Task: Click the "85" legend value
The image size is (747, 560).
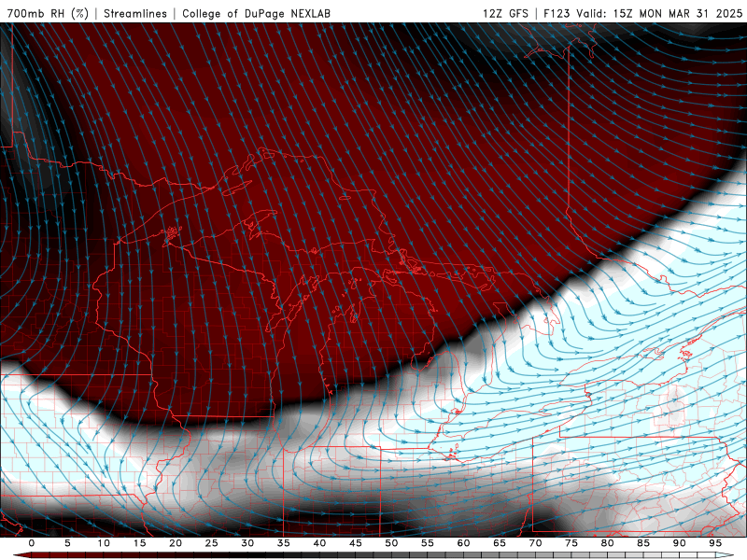Action: [643, 543]
